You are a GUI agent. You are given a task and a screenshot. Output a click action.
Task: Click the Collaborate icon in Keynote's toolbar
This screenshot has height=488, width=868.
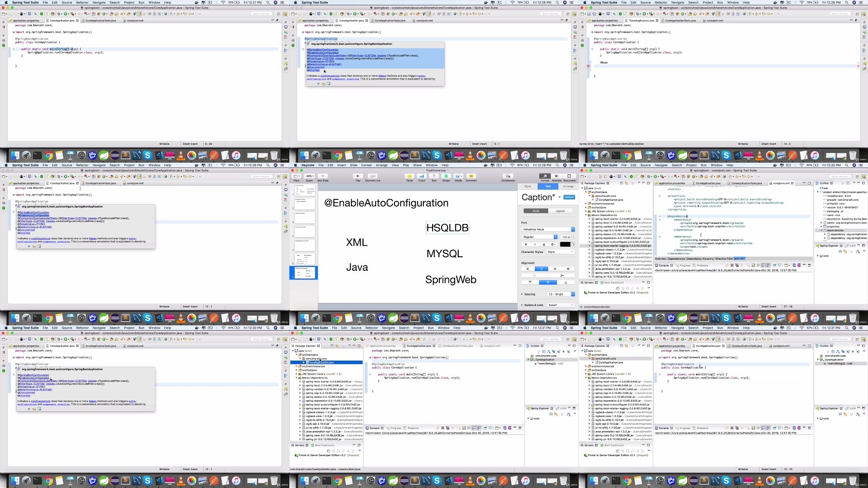[x=508, y=176]
